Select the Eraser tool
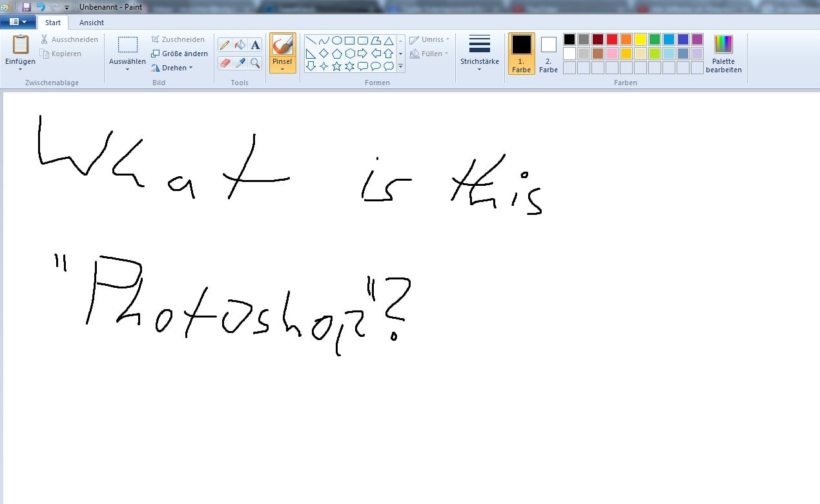Image resolution: width=820 pixels, height=504 pixels. point(225,63)
